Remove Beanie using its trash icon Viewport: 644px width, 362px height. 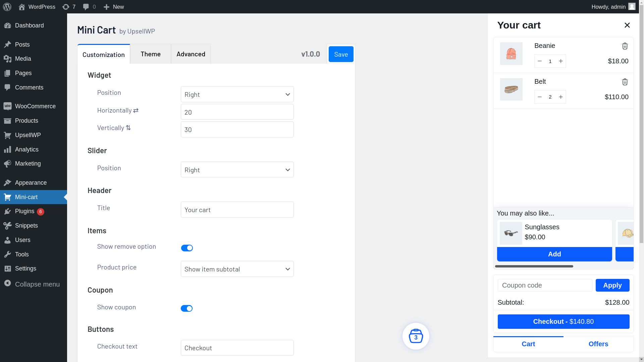click(x=625, y=46)
